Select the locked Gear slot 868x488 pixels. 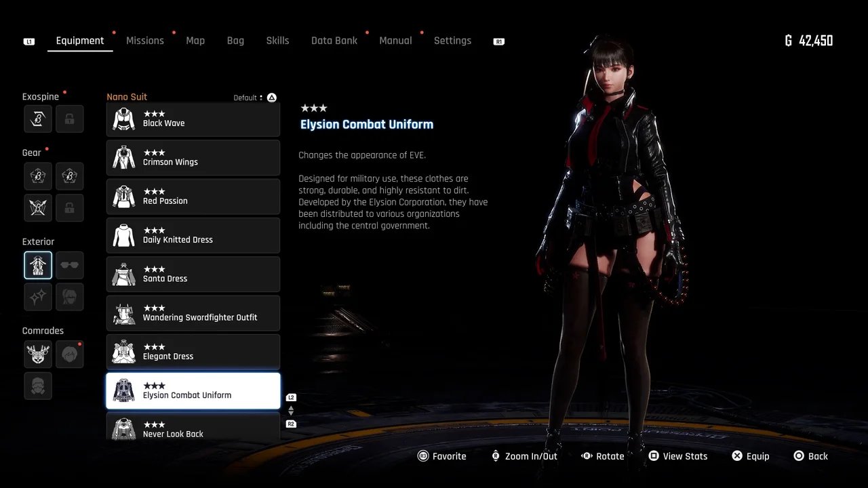(x=69, y=207)
